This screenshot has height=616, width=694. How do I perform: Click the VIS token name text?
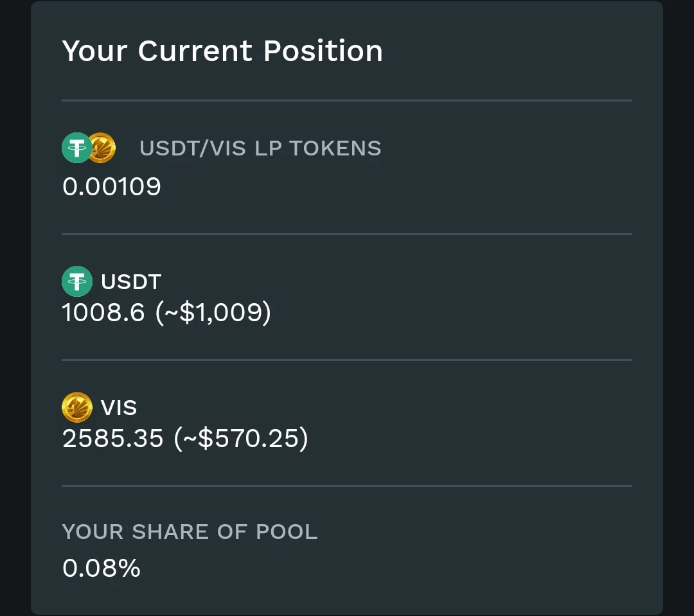tap(119, 407)
